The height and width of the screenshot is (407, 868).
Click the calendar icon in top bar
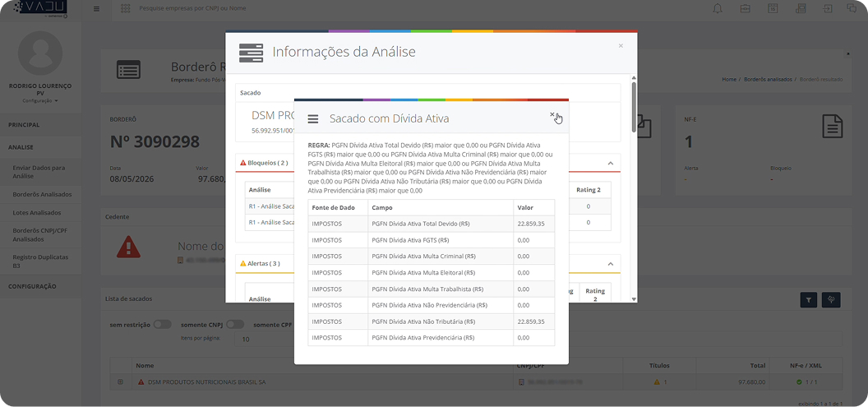pos(773,8)
